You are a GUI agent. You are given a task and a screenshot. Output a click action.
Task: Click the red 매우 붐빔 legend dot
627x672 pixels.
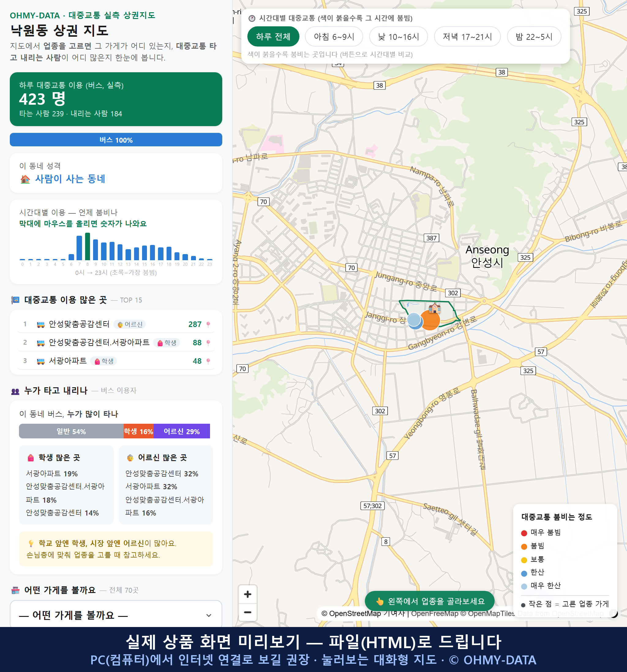click(x=524, y=533)
